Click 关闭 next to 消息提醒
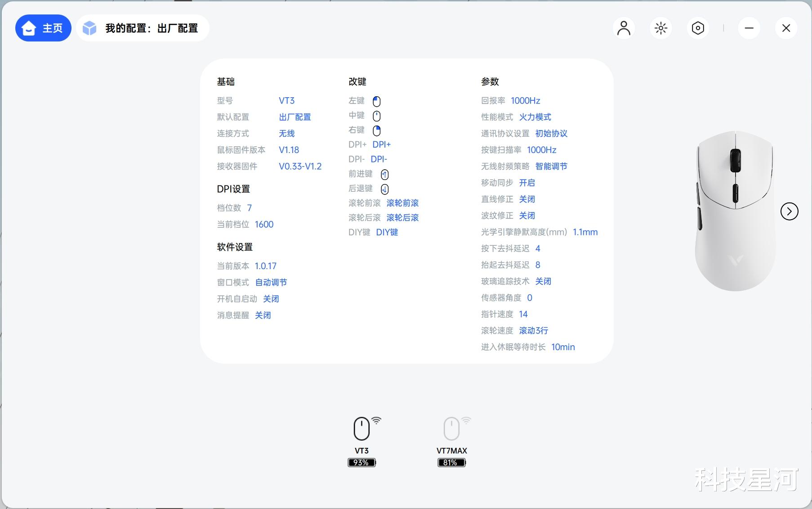 point(263,315)
